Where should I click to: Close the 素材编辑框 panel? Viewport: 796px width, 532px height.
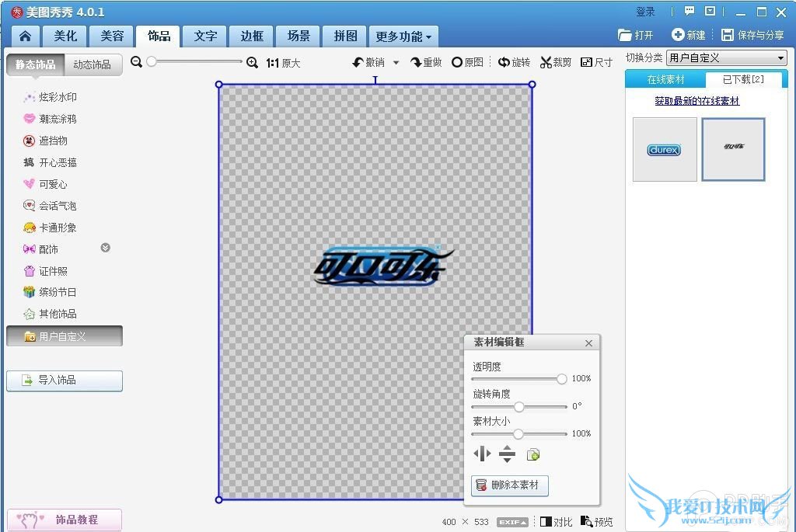pyautogui.click(x=589, y=342)
